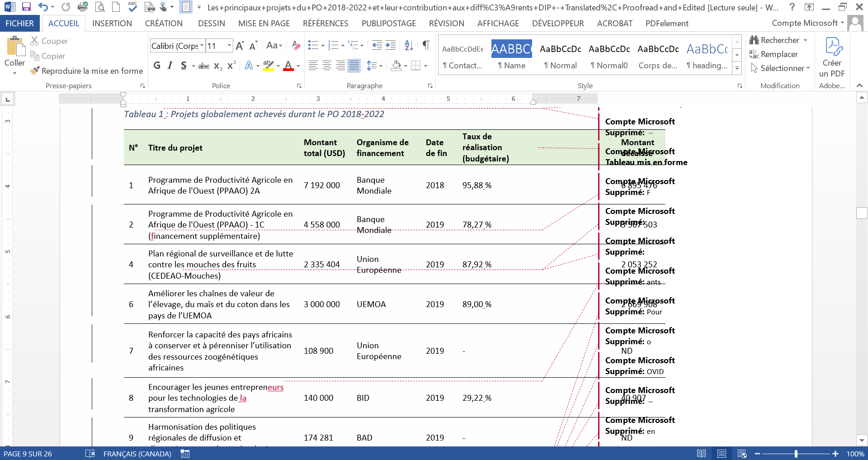Clear all formatting eraser icon

point(296,46)
